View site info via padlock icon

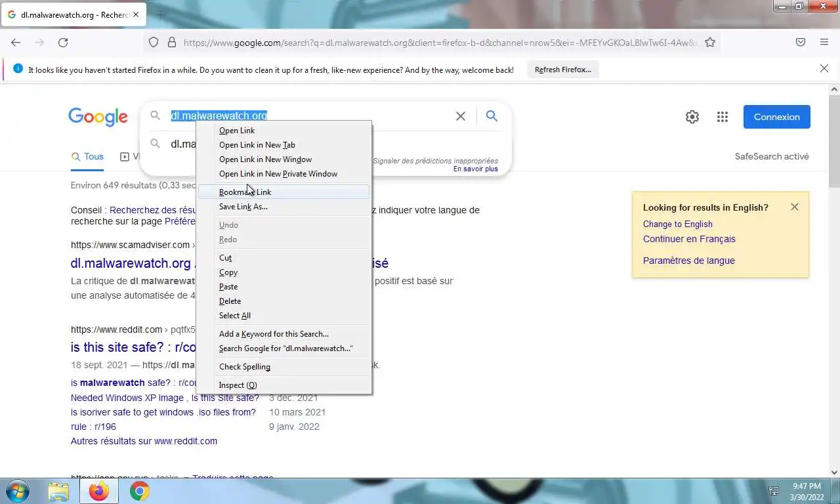172,42
